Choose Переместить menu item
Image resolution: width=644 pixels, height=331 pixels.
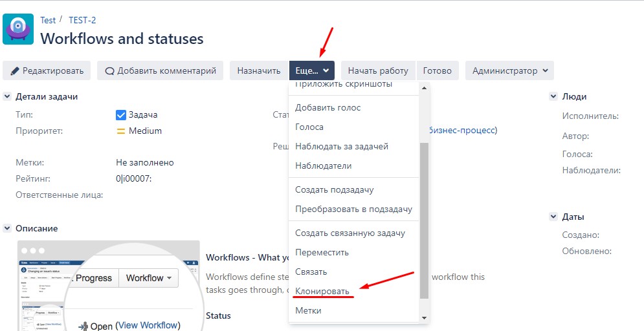tap(353, 252)
